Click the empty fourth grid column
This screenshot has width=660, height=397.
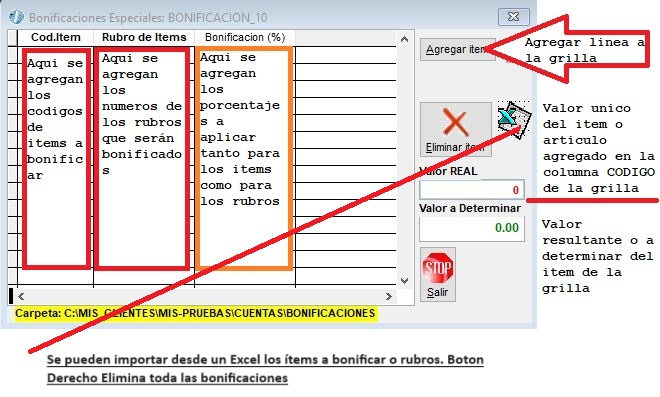346,164
